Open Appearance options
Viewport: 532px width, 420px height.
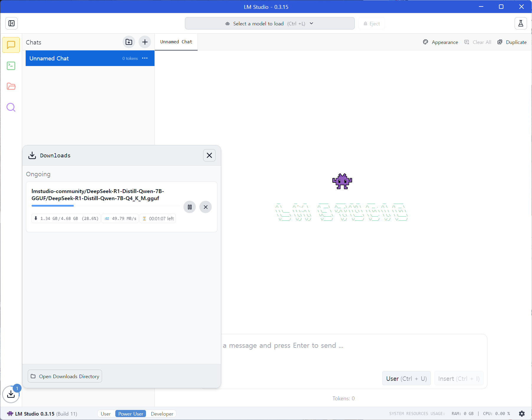point(441,42)
